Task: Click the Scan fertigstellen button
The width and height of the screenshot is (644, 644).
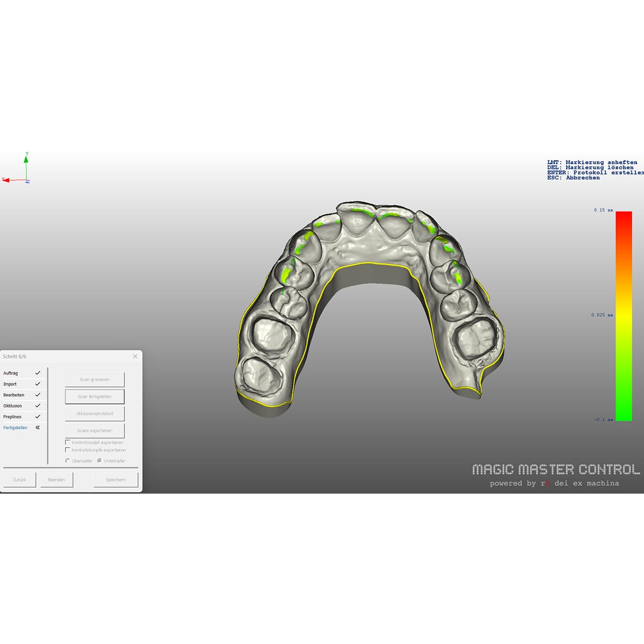Action: (94, 397)
